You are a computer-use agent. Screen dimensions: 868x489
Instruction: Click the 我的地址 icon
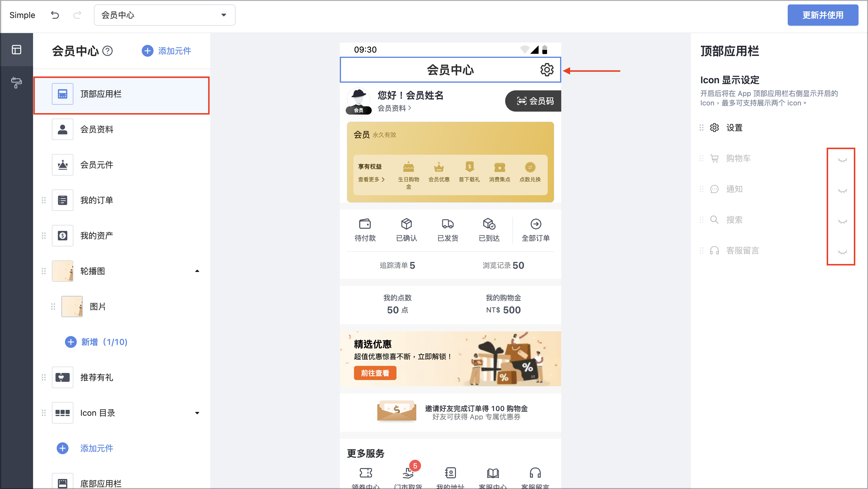(451, 473)
